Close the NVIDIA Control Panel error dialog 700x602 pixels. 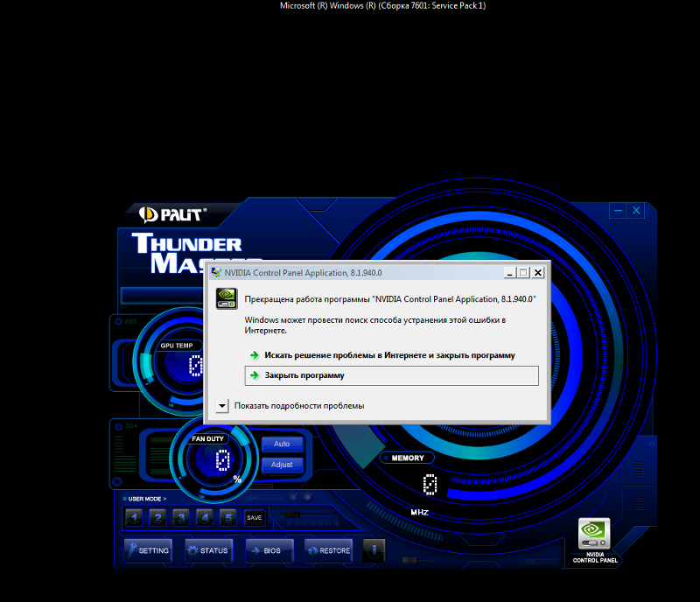coord(538,272)
